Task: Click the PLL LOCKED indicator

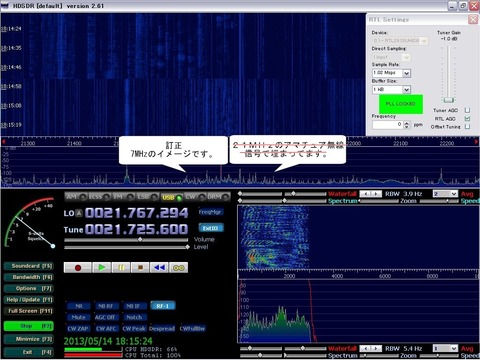Action: [401, 104]
